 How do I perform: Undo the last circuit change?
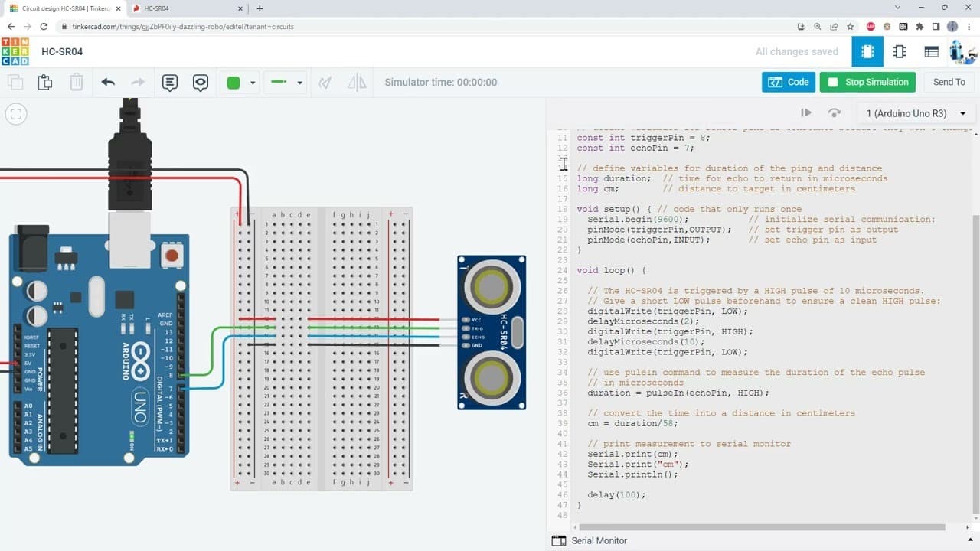[107, 81]
